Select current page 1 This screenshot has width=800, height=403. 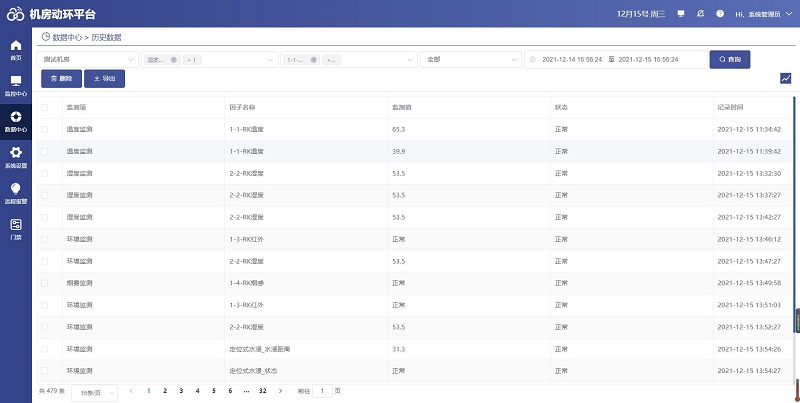pyautogui.click(x=148, y=391)
